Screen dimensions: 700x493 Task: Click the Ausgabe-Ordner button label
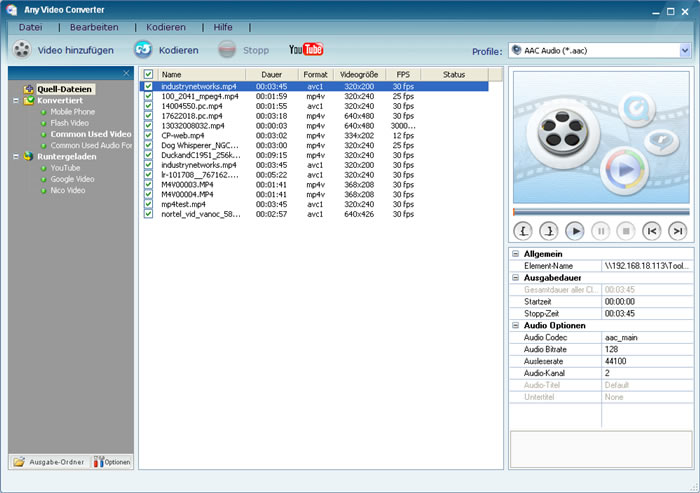pyautogui.click(x=57, y=462)
